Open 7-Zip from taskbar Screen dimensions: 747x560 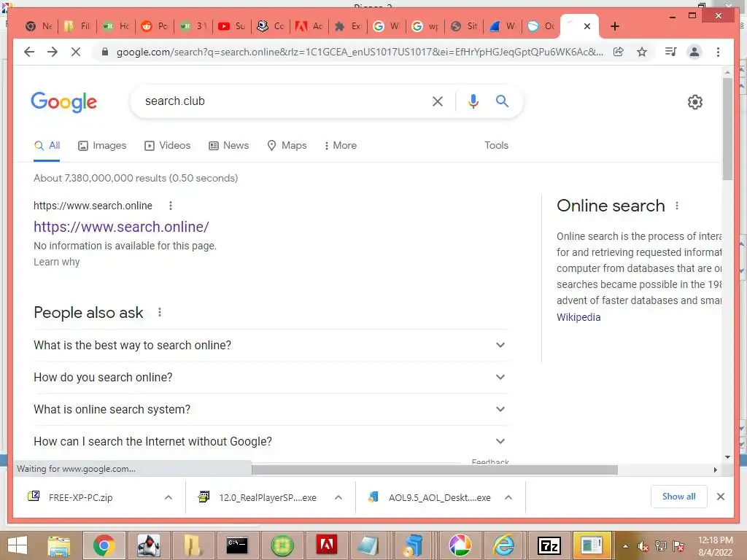(549, 545)
